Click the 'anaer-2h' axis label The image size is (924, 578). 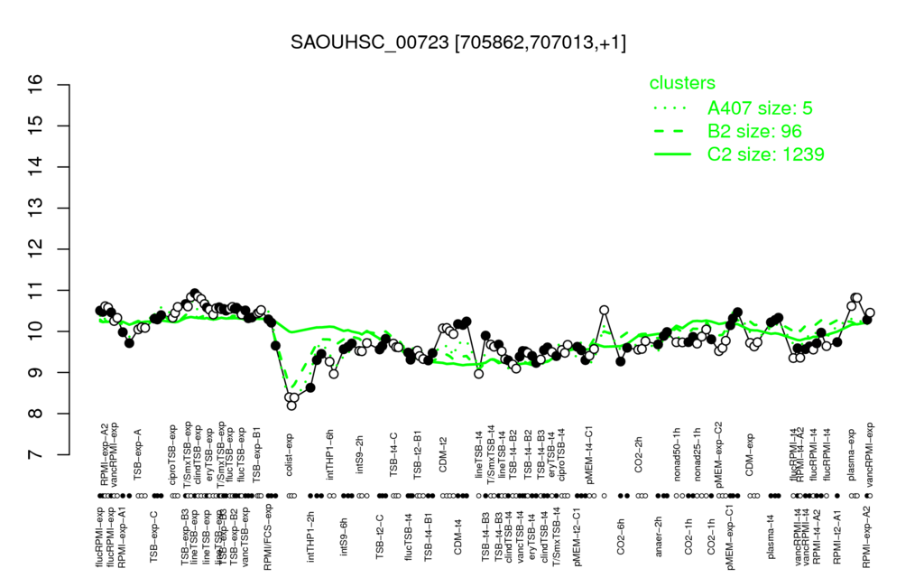coord(659,536)
